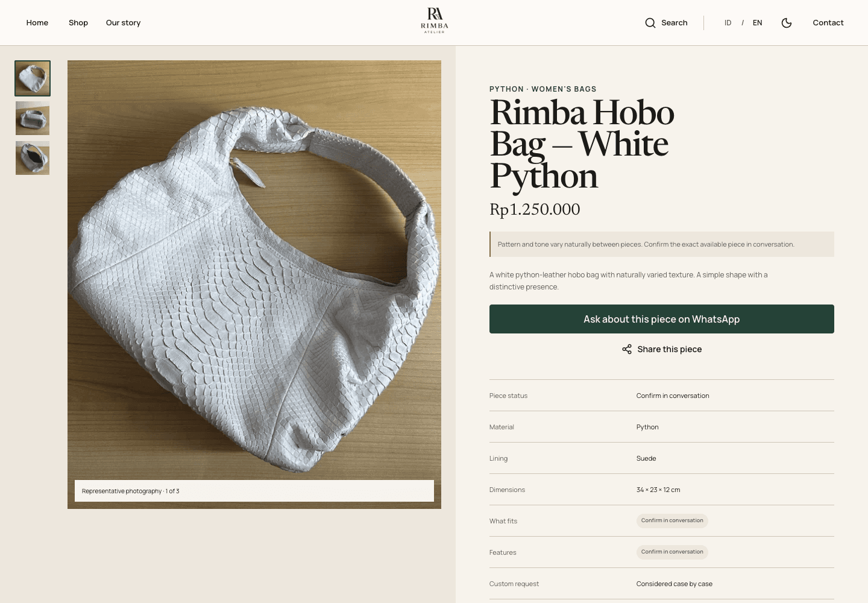Go to the Home page

(x=37, y=23)
